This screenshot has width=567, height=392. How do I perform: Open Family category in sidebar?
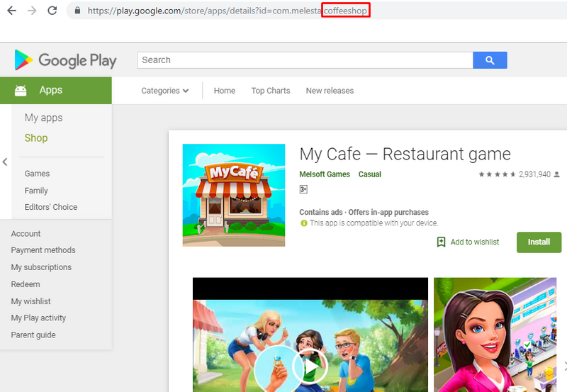36,191
